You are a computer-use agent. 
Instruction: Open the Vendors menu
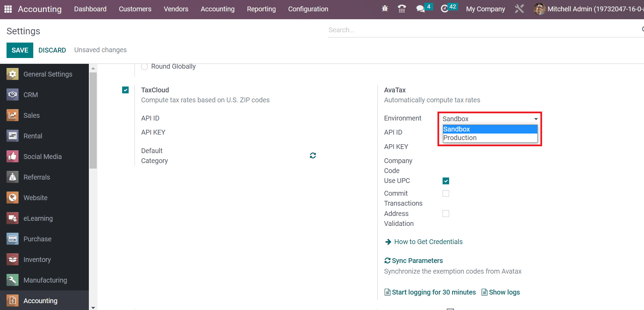click(x=176, y=9)
